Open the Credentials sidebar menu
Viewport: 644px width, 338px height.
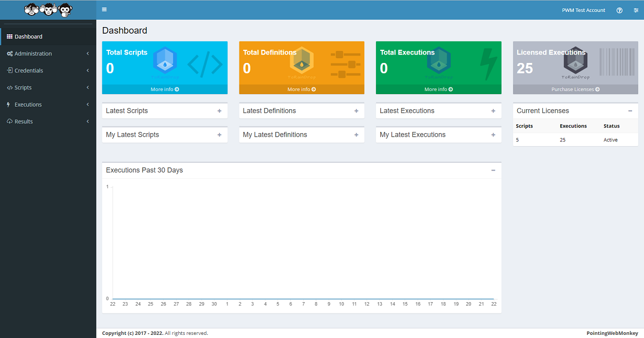coord(29,71)
